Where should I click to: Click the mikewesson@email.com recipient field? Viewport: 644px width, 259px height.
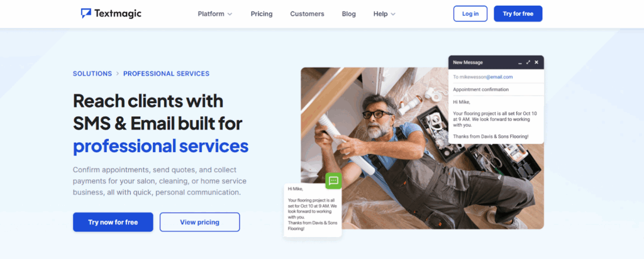(x=496, y=77)
